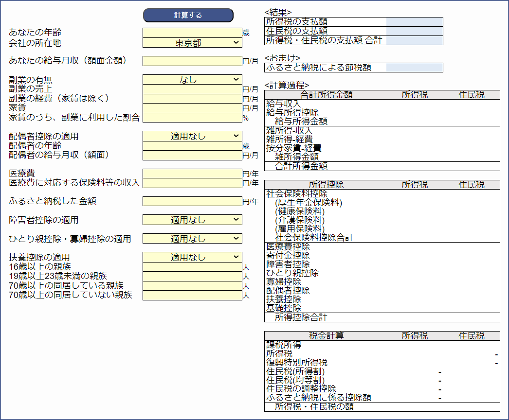This screenshot has height=420, width=509.
Task: Focus the あなたの年齢 input field
Action: point(192,33)
